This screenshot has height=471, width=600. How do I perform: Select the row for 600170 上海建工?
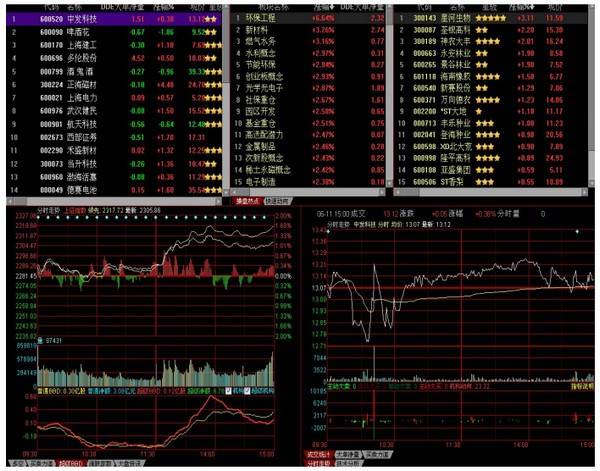114,45
